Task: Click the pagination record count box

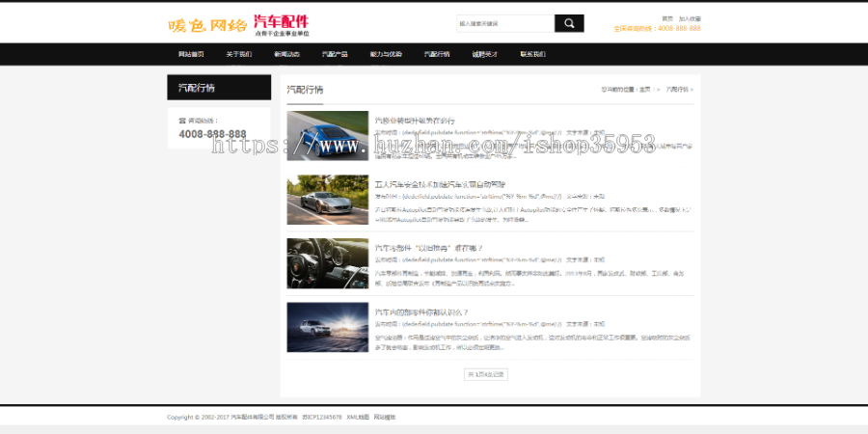Action: [x=486, y=374]
